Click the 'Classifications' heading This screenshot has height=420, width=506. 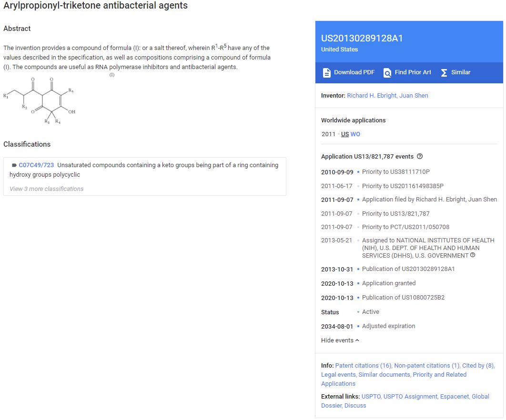tap(27, 144)
